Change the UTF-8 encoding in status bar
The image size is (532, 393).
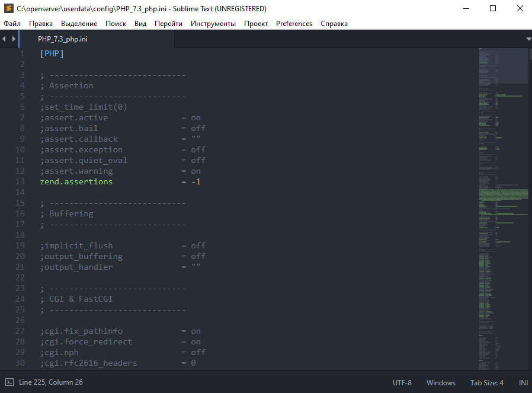pos(402,382)
